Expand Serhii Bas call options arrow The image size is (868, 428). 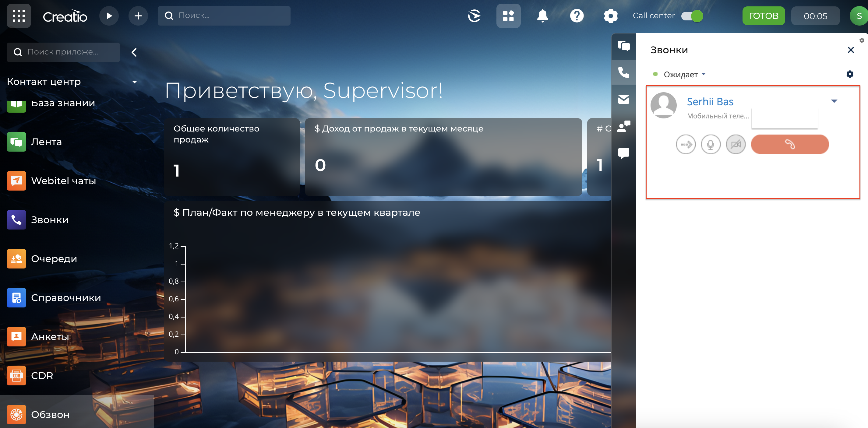pos(834,101)
